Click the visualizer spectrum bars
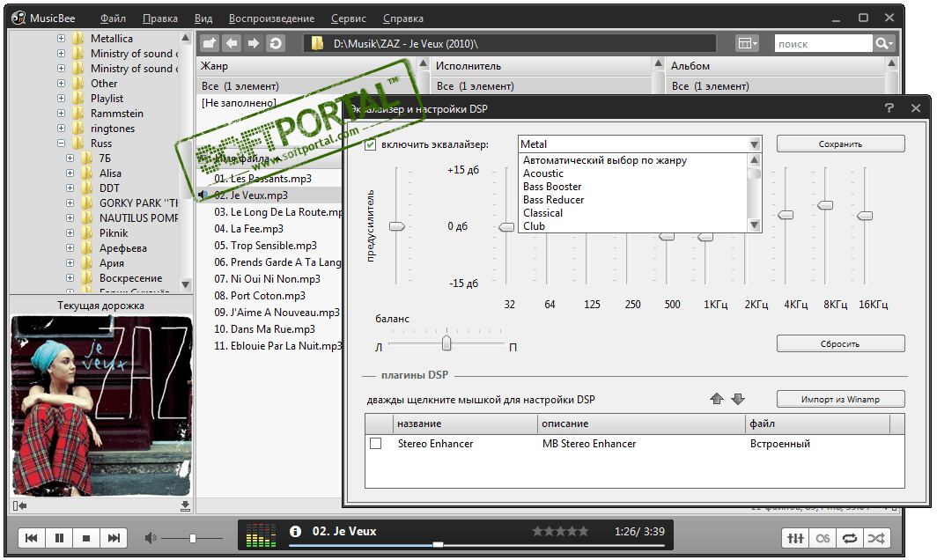 click(262, 534)
